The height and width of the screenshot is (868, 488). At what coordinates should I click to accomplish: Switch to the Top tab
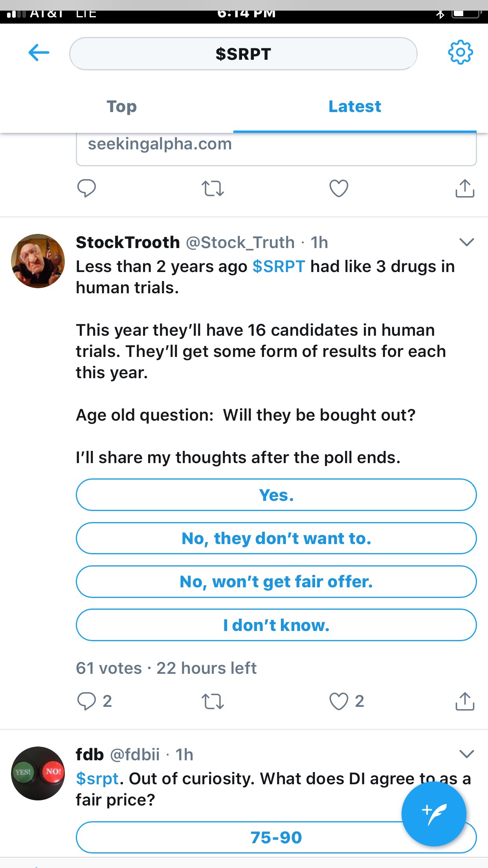tap(121, 107)
